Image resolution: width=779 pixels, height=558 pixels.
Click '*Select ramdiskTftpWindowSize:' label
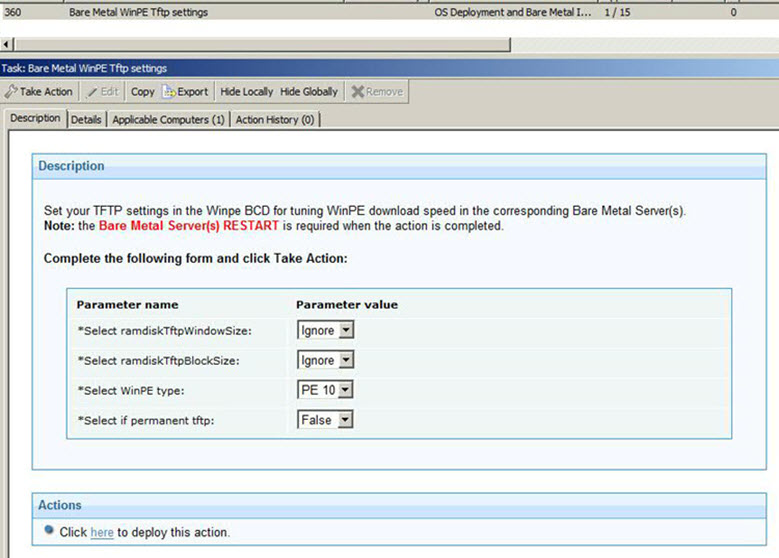coord(164,330)
